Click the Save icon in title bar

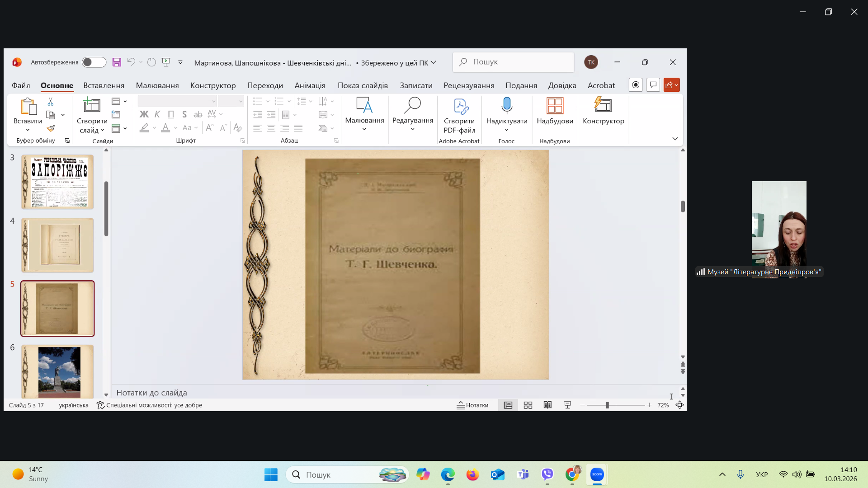(x=117, y=62)
